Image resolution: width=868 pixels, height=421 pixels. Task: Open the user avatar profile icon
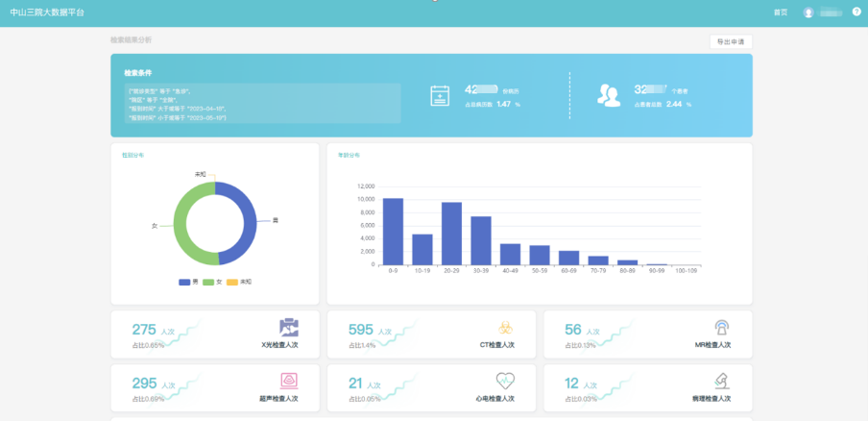coord(808,12)
